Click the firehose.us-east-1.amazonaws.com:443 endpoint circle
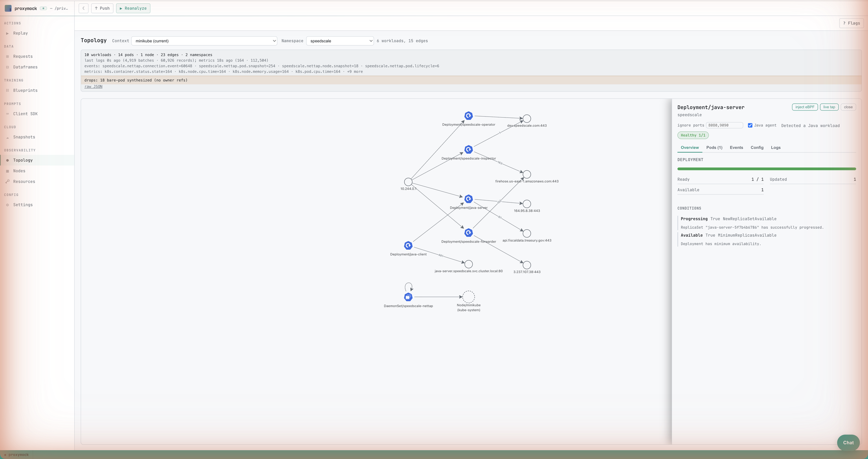This screenshot has width=868, height=459. pyautogui.click(x=527, y=174)
